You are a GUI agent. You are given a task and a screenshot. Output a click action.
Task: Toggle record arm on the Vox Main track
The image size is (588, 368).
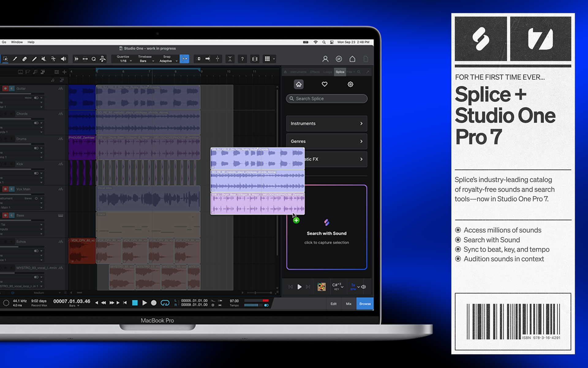point(5,189)
